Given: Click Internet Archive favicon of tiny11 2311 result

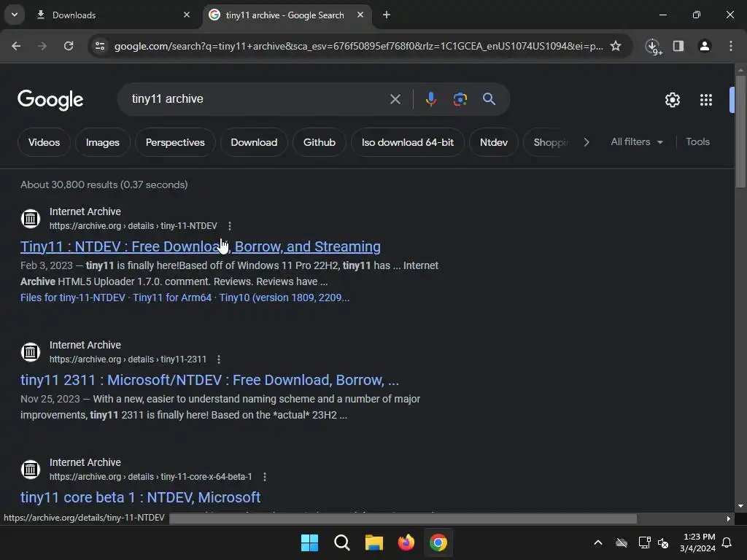Looking at the screenshot, I should [31, 352].
